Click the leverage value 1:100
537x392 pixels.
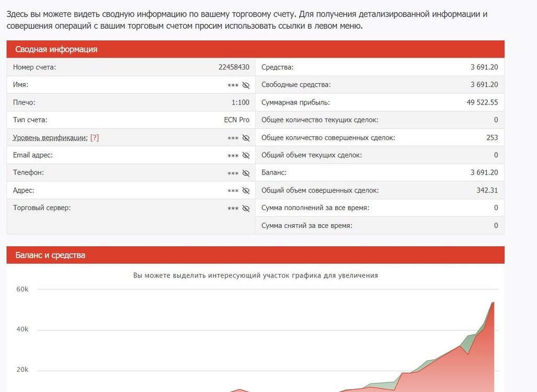(241, 102)
